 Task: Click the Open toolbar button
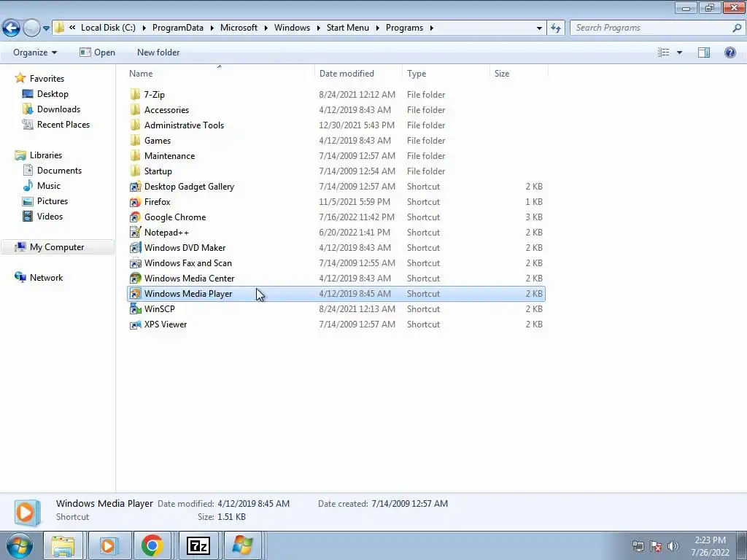[98, 52]
